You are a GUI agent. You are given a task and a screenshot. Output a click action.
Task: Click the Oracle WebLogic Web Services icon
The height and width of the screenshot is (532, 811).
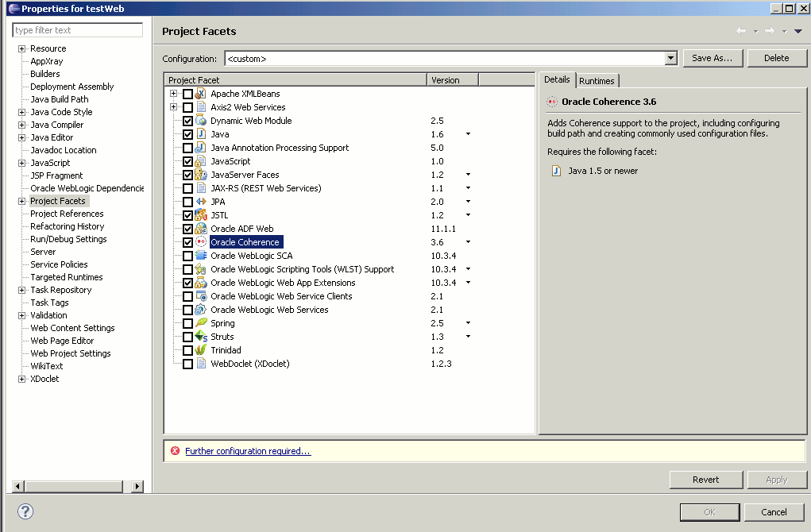coord(201,310)
